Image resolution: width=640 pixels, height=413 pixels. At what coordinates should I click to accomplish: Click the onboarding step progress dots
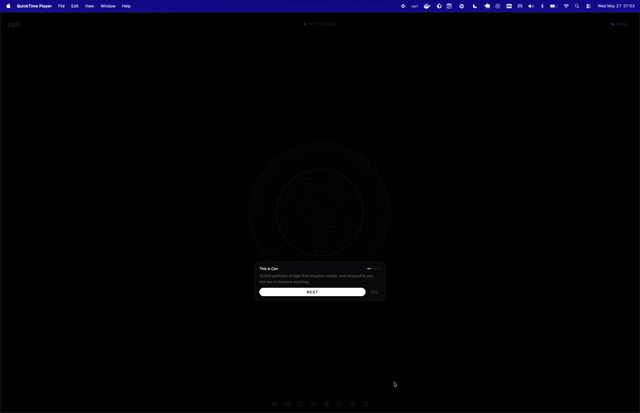(x=374, y=269)
